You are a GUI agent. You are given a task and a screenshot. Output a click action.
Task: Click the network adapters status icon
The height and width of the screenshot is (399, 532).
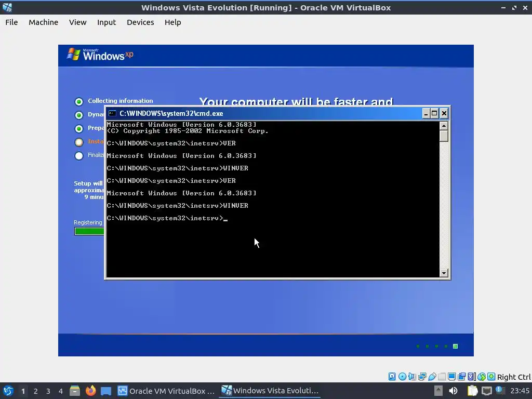422,377
